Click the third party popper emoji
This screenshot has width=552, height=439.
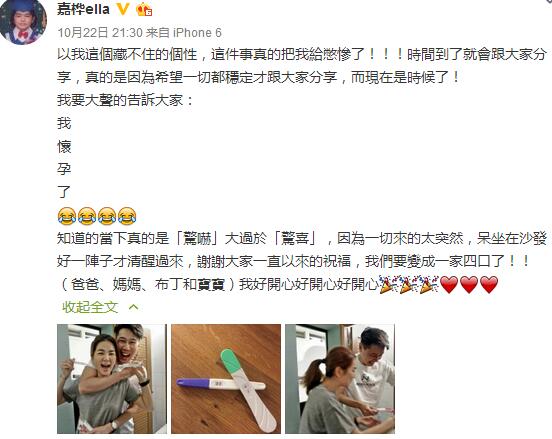coord(429,284)
